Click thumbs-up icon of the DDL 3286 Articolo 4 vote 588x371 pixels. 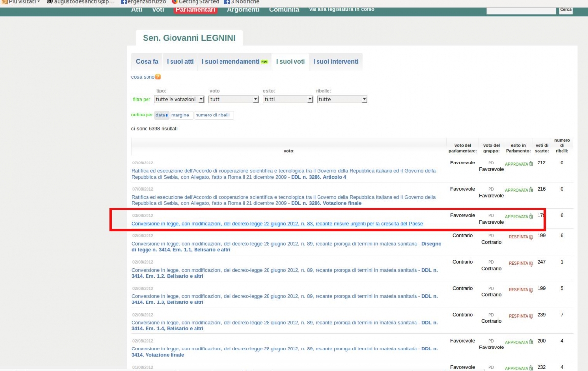pyautogui.click(x=531, y=164)
